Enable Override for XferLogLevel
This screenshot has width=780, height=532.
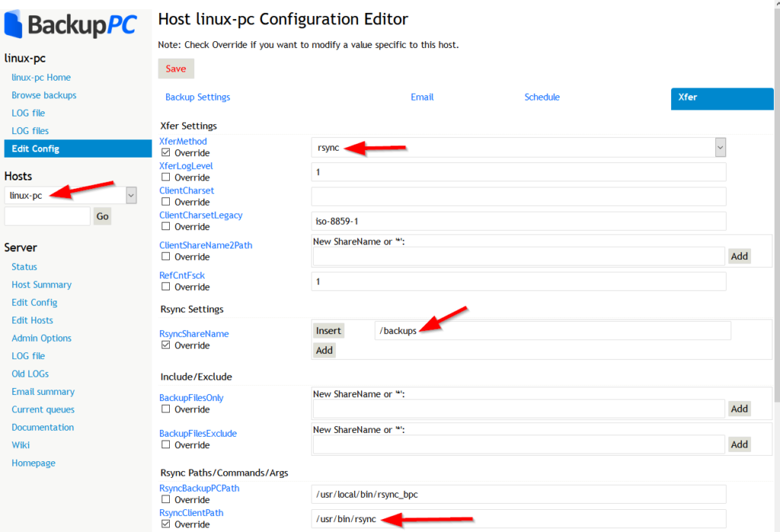pos(165,177)
